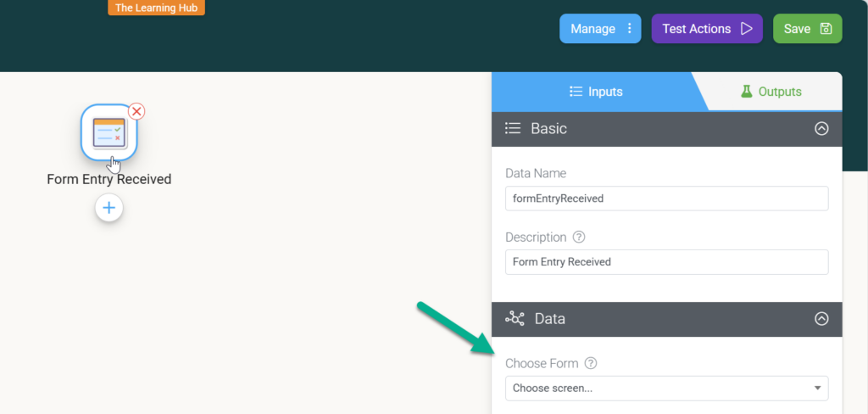Collapse the Data section chevron

pyautogui.click(x=821, y=319)
